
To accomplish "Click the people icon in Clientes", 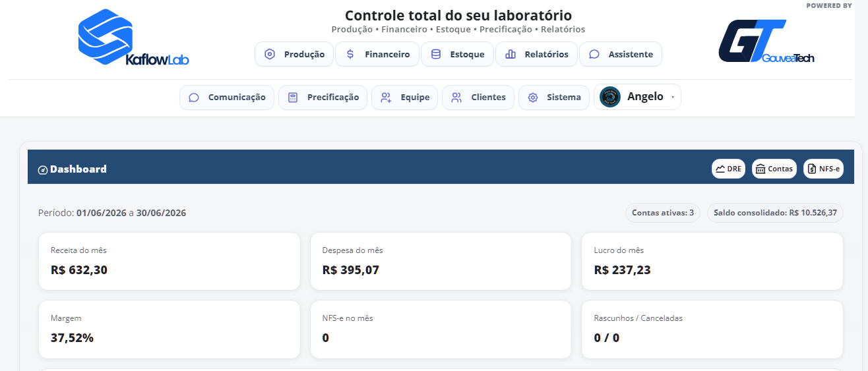I will (x=456, y=98).
